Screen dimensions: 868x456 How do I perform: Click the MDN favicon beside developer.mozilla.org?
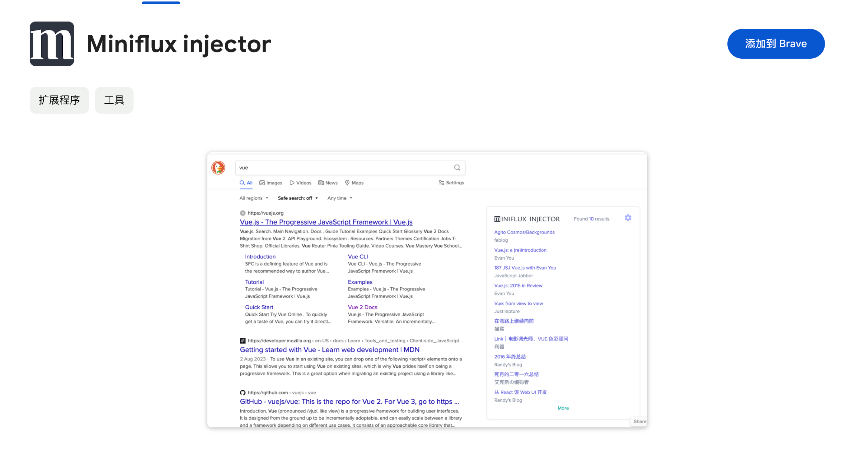(243, 341)
